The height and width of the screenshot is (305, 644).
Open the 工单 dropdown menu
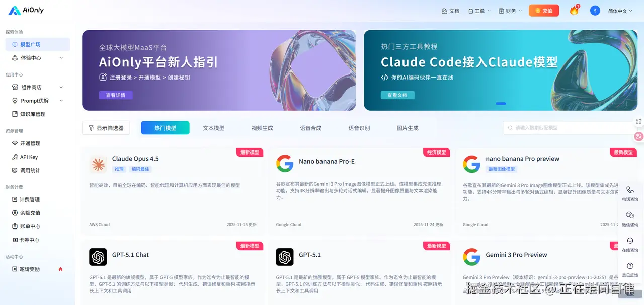(479, 11)
